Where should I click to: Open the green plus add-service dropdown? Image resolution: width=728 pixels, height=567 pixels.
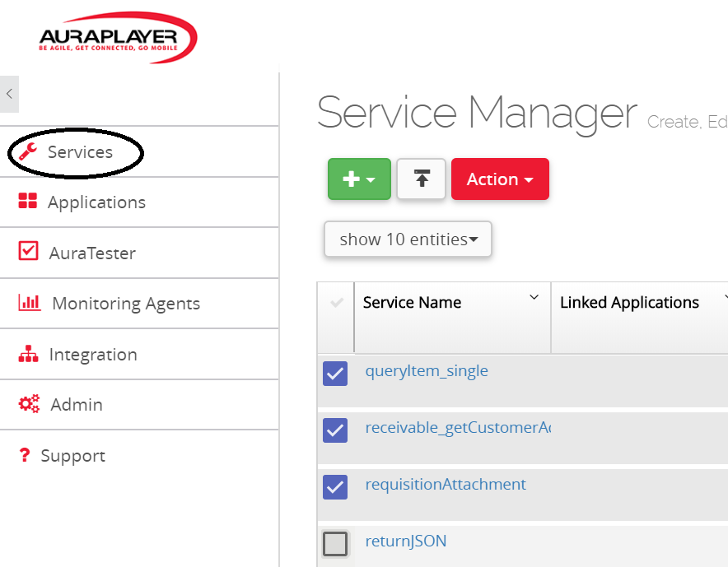tap(359, 179)
